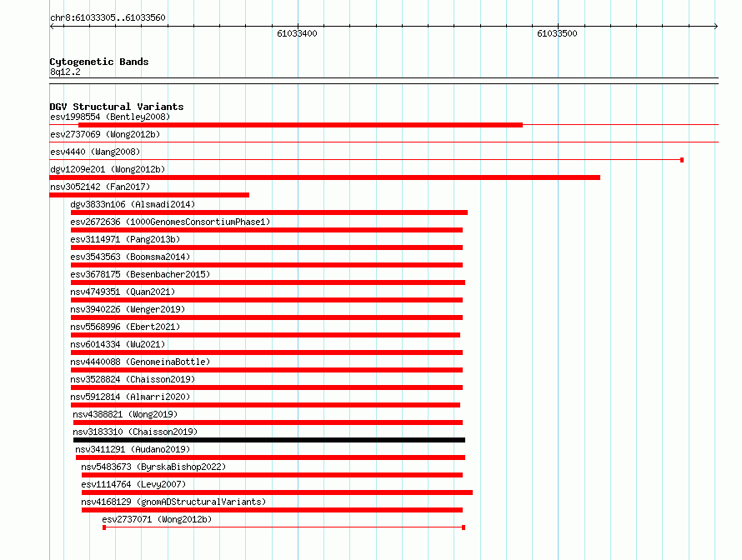Click the 61033500 ruler position label
This screenshot has height=560, width=742.
click(557, 33)
